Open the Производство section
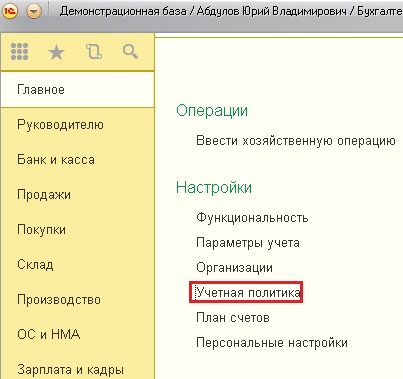Image resolution: width=403 pixels, height=379 pixels. pyautogui.click(x=77, y=300)
